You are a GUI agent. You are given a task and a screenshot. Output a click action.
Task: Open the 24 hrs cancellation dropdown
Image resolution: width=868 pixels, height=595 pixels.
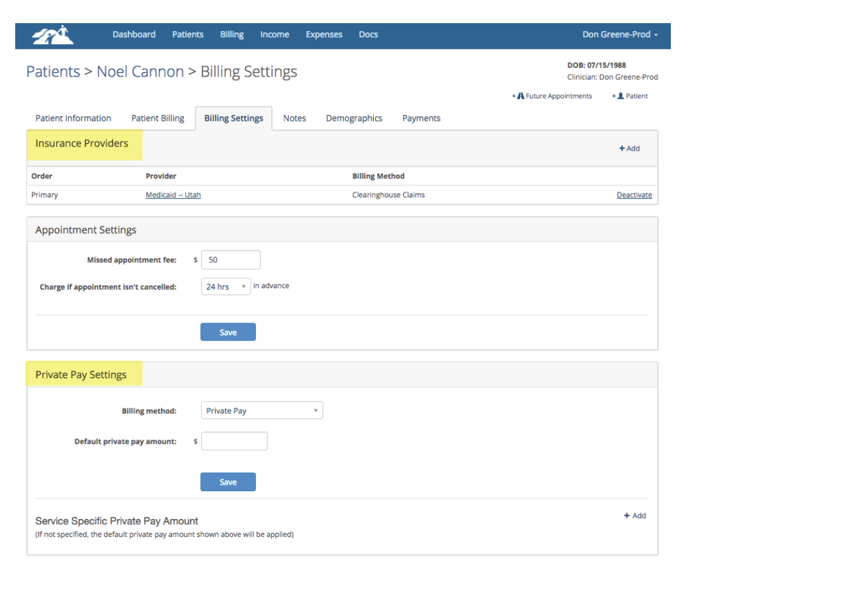point(226,287)
